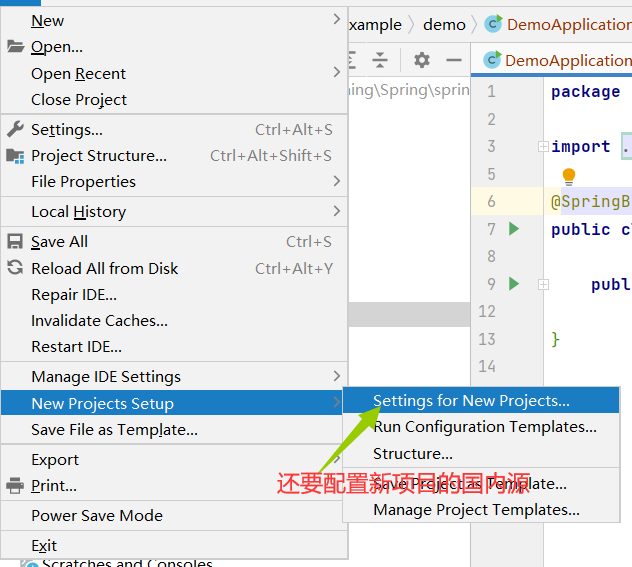
Task: Expand the folded import block on line 3
Action: point(543,146)
